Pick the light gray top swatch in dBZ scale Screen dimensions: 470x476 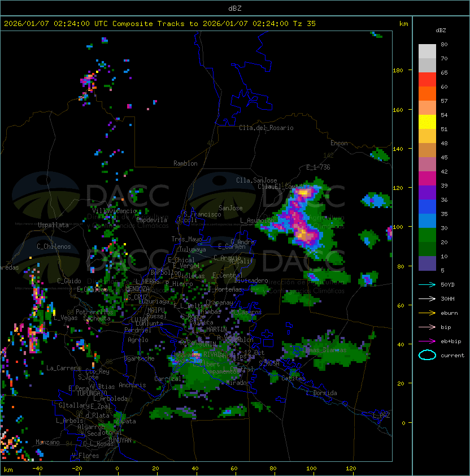click(x=427, y=51)
